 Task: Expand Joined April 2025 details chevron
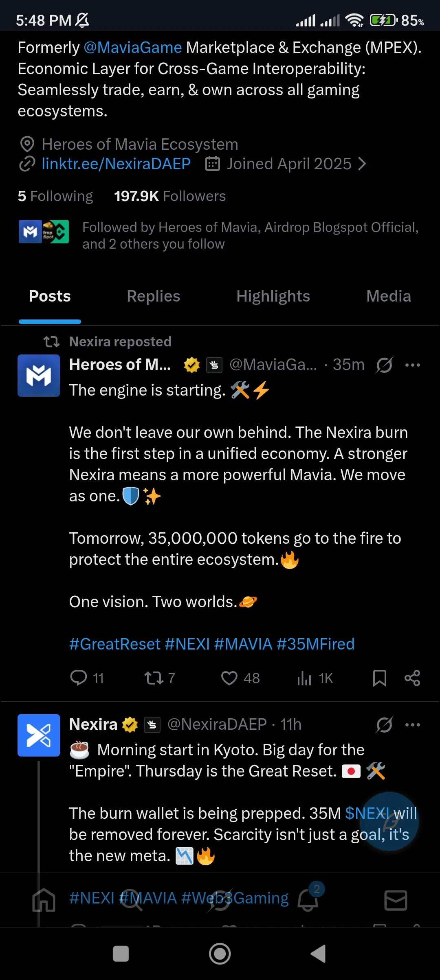point(362,164)
